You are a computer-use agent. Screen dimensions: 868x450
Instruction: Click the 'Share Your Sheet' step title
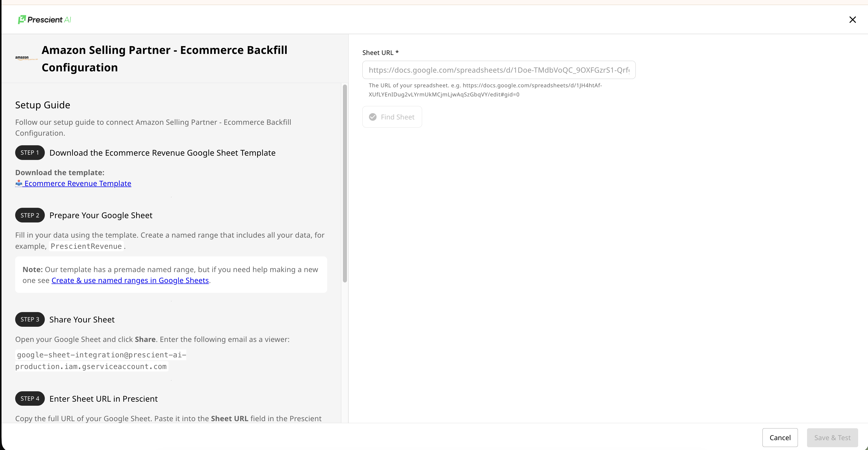[82, 320]
